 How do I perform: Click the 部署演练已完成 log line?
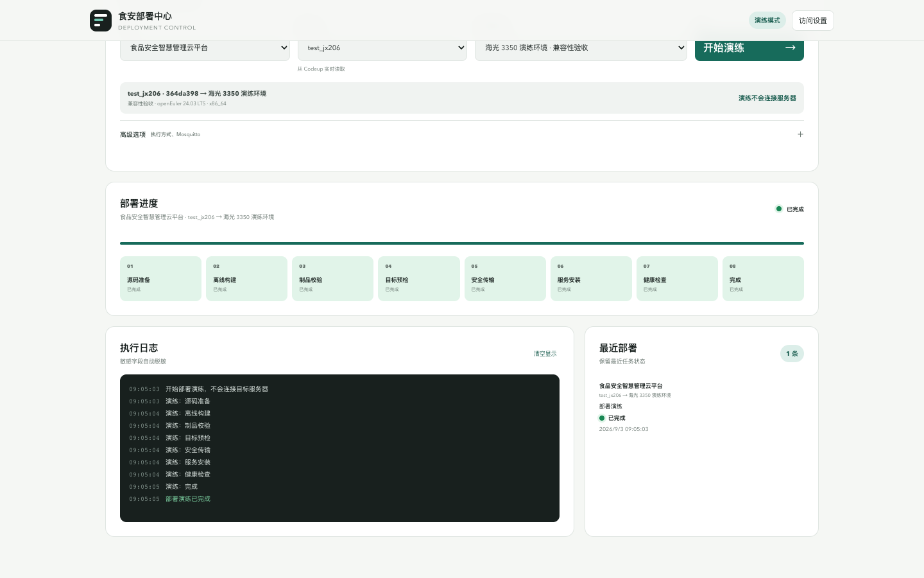click(188, 499)
